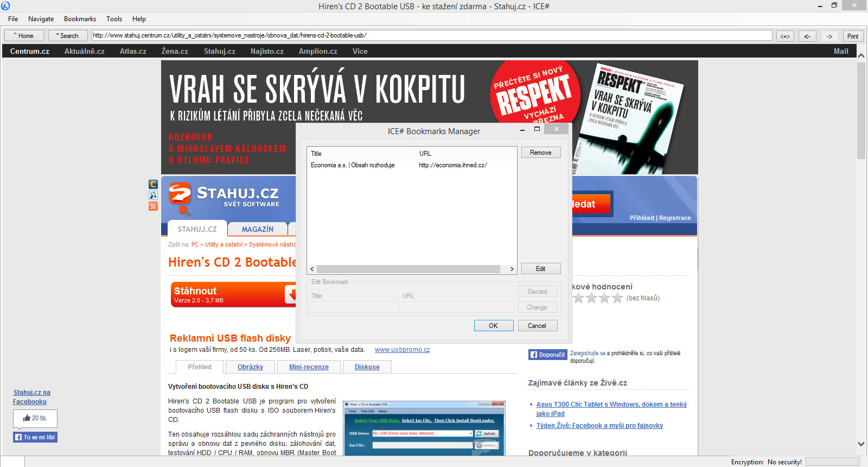Screen dimensions: 868x467
Task: Minimize the Bookmarks Manager dialog
Action: 522,130
